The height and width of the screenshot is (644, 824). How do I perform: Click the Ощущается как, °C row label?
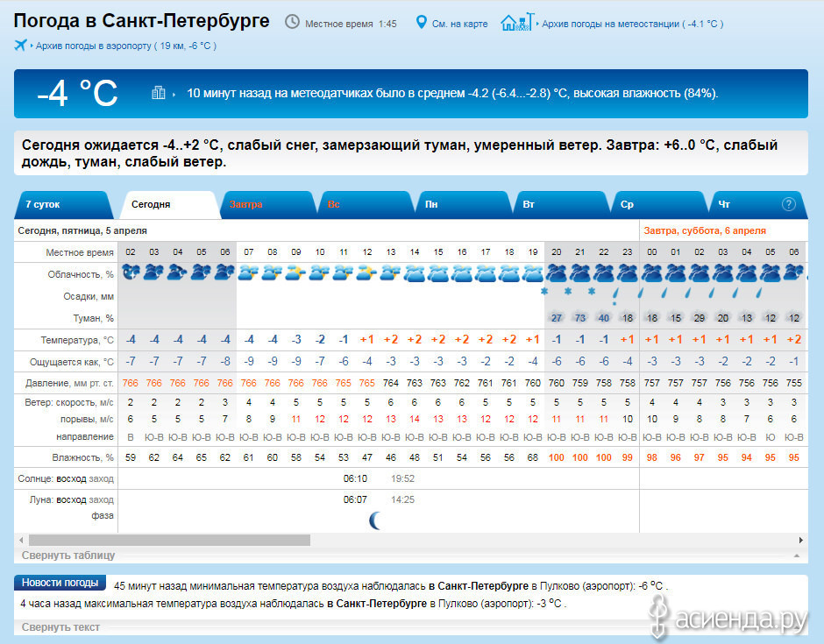click(72, 362)
